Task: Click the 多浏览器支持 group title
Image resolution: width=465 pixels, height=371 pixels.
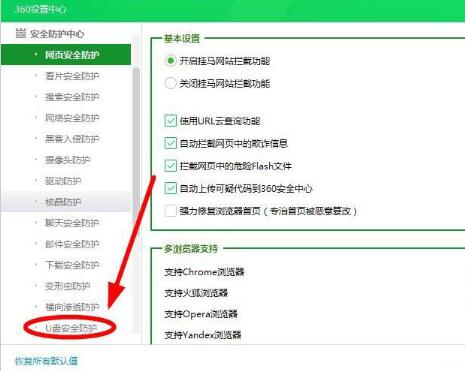Action: pos(191,249)
